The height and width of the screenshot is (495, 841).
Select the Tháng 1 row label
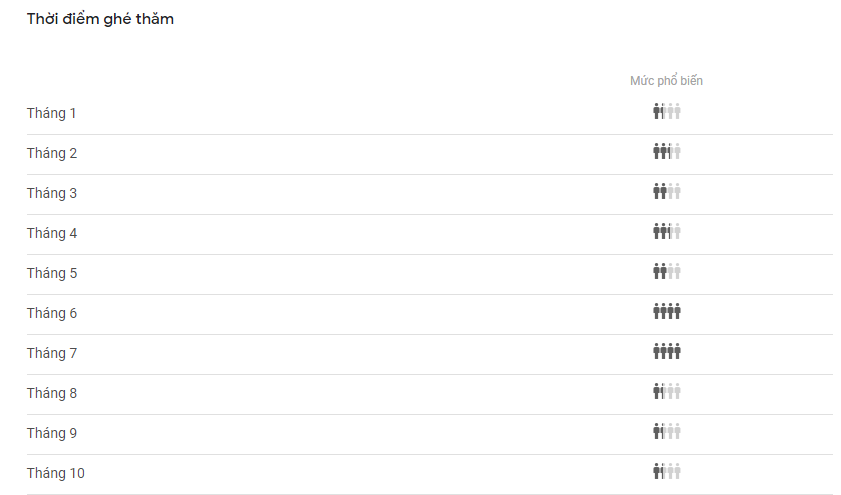pyautogui.click(x=52, y=113)
